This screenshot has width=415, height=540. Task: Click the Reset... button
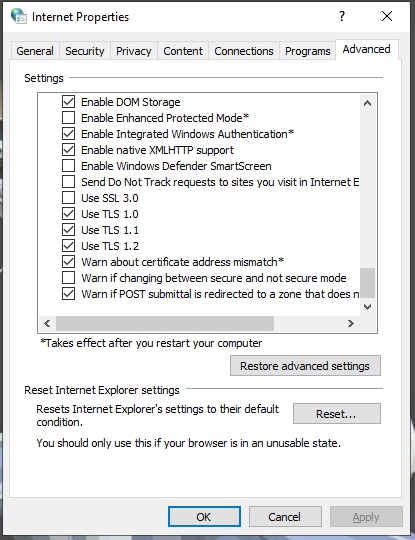click(x=336, y=414)
